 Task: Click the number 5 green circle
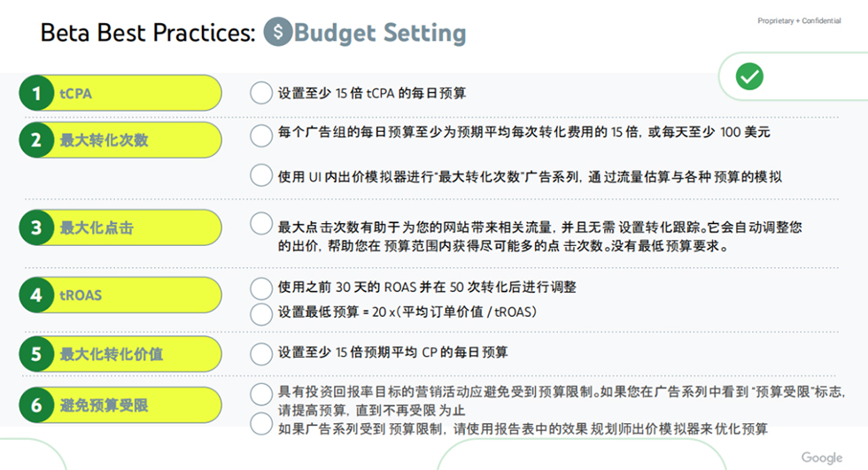click(x=36, y=354)
